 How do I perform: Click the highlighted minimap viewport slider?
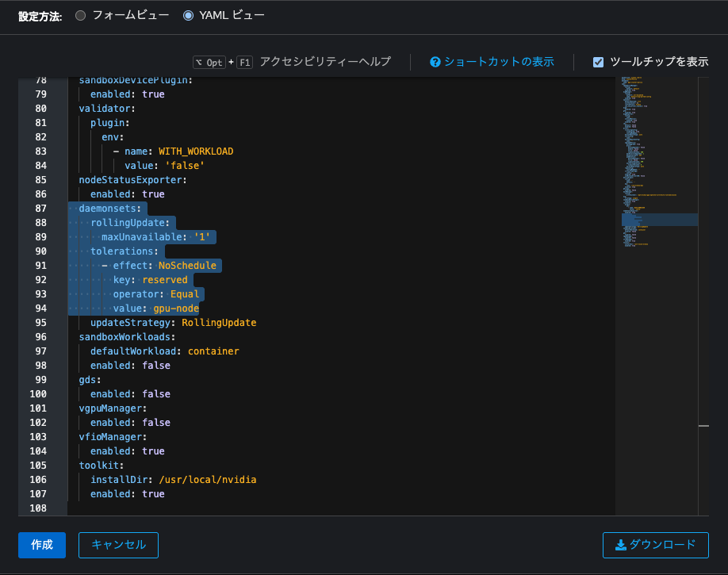point(660,220)
